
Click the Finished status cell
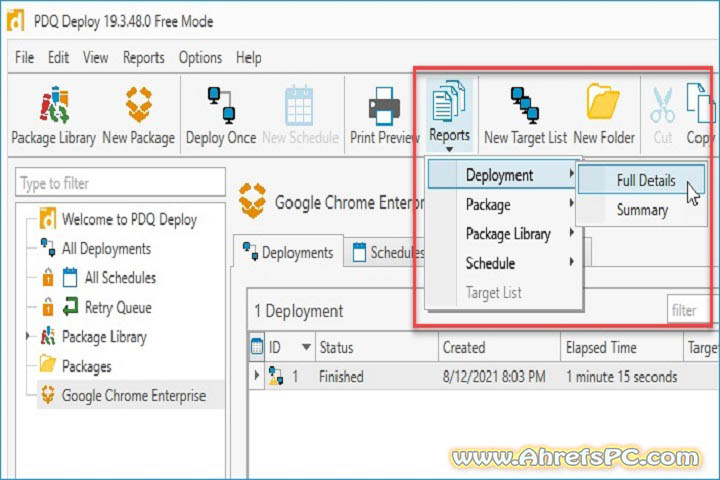coord(341,377)
